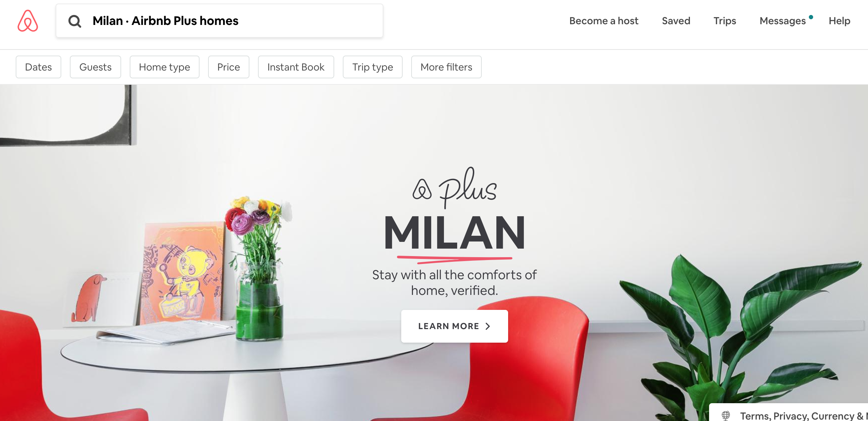Click the Learn More button
The image size is (868, 421).
click(455, 326)
